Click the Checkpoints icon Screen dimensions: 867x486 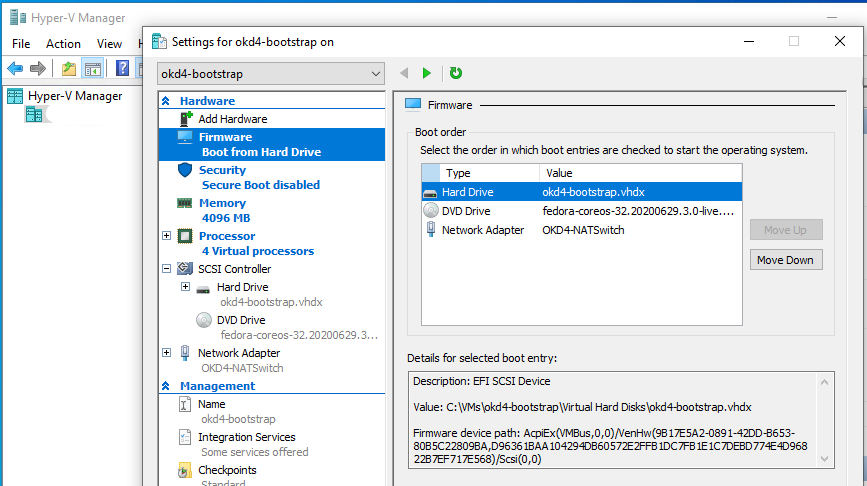coord(185,471)
